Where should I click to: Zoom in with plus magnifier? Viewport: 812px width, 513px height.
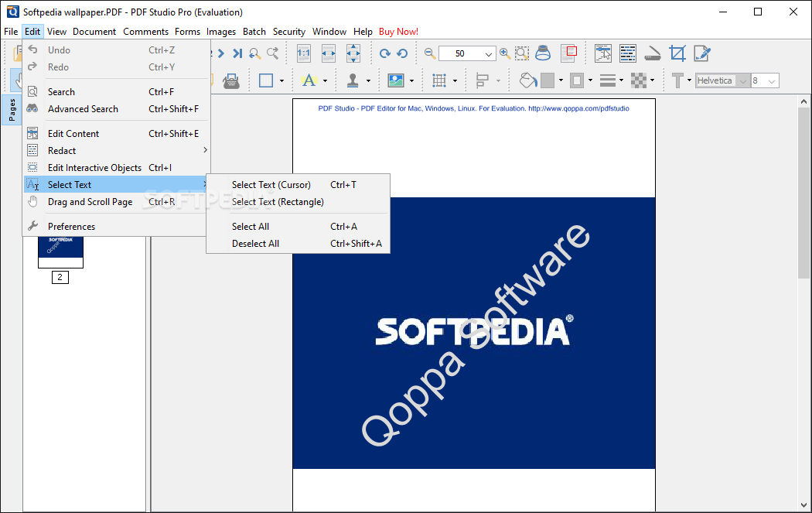(505, 53)
